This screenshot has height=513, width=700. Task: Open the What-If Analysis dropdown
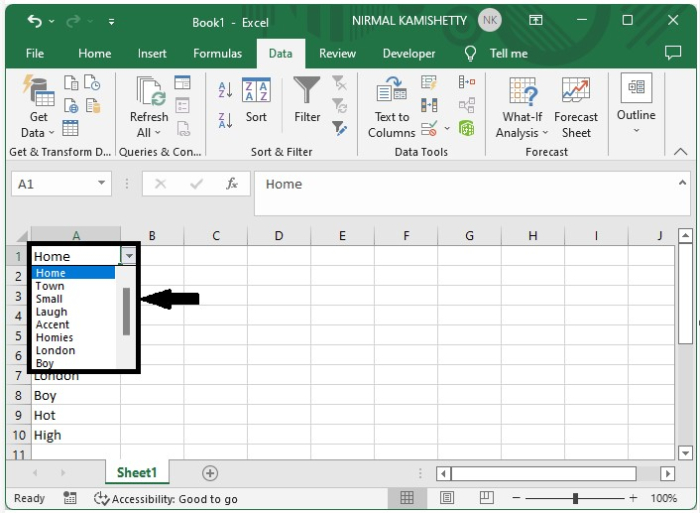[522, 108]
